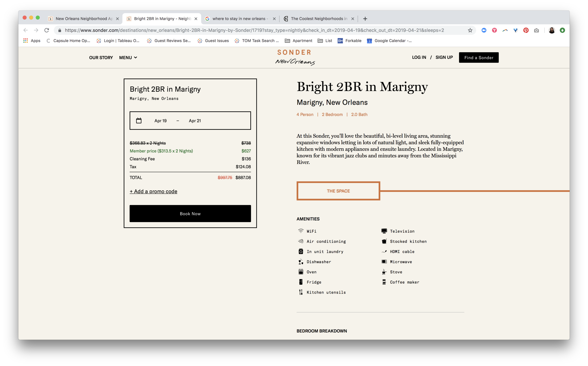Click the Dishwasher amenity icon
This screenshot has width=588, height=366.
(301, 261)
